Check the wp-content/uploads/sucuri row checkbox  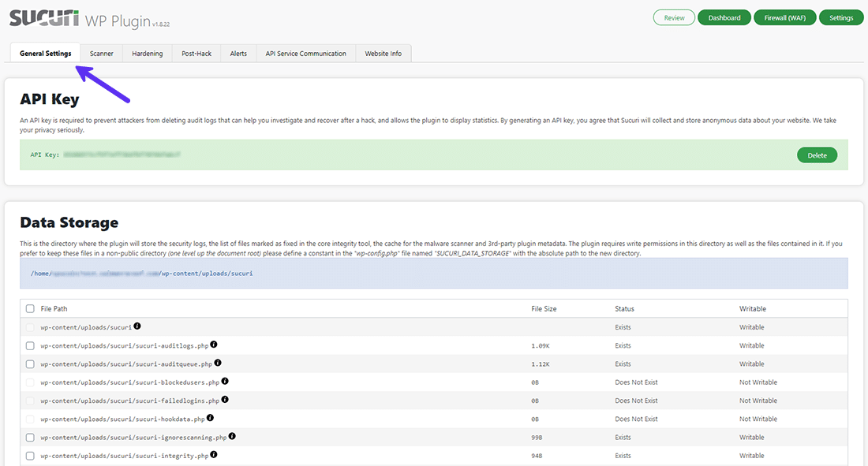(30, 327)
